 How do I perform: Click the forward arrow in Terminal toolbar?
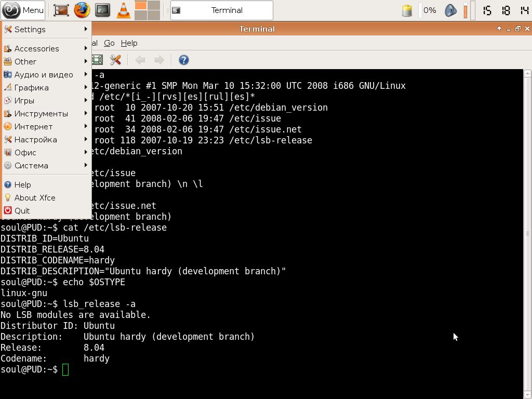tap(159, 60)
